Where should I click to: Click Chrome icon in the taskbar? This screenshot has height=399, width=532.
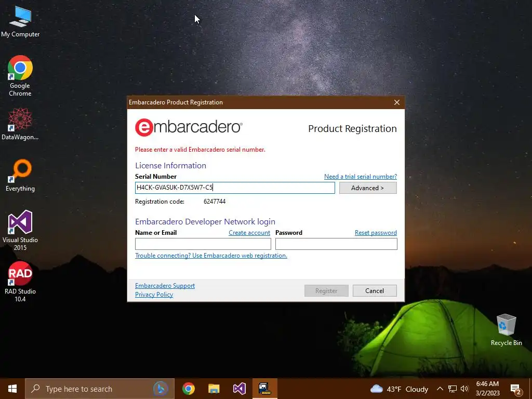pyautogui.click(x=188, y=389)
